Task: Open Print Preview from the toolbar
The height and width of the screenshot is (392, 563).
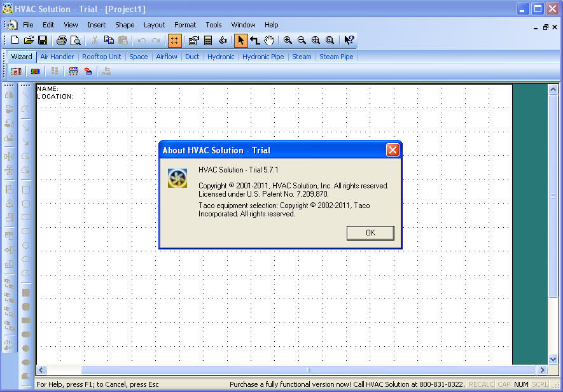Action: point(76,40)
